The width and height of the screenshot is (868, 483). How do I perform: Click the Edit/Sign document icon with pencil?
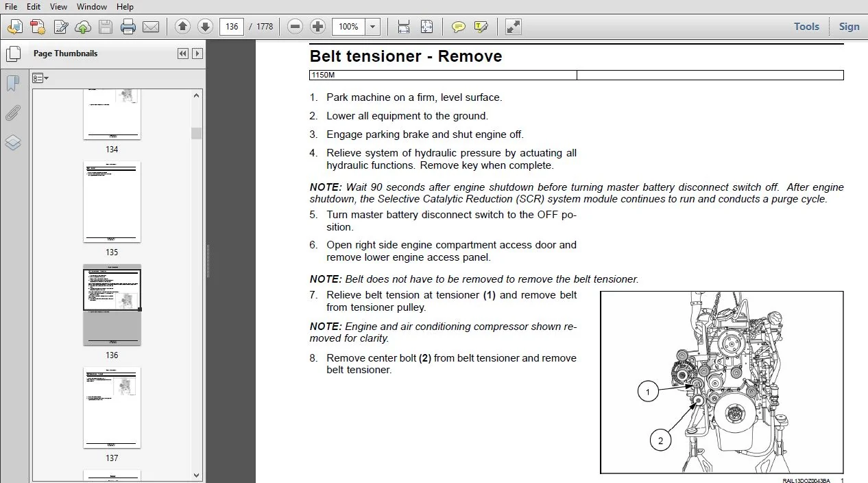click(60, 27)
